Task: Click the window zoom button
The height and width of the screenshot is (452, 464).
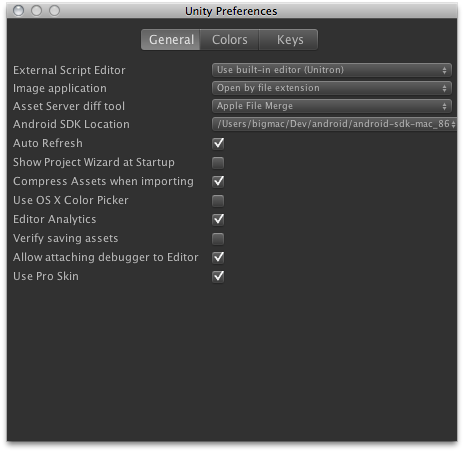Action: 54,11
